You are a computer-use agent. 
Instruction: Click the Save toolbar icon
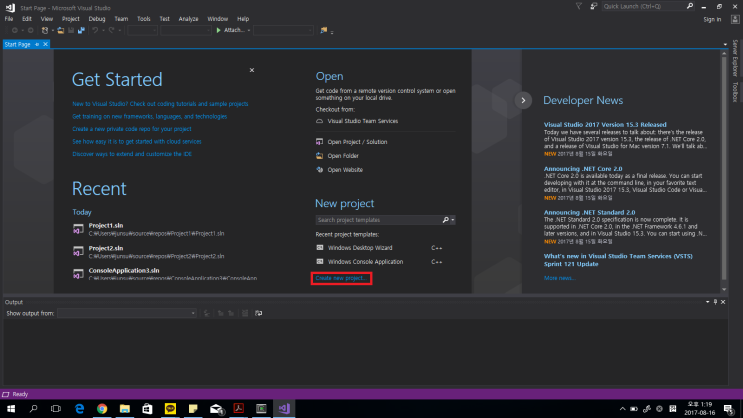click(x=71, y=30)
